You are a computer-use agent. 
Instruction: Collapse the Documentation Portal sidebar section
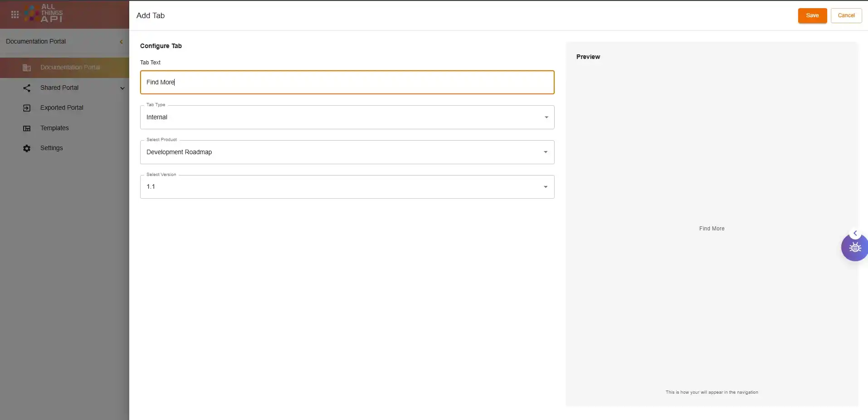point(121,42)
